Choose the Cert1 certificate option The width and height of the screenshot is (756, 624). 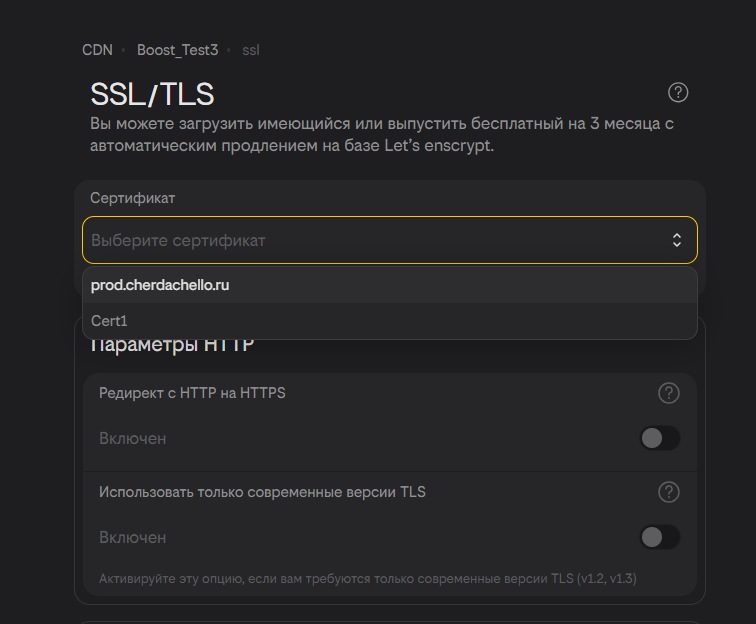(x=109, y=321)
